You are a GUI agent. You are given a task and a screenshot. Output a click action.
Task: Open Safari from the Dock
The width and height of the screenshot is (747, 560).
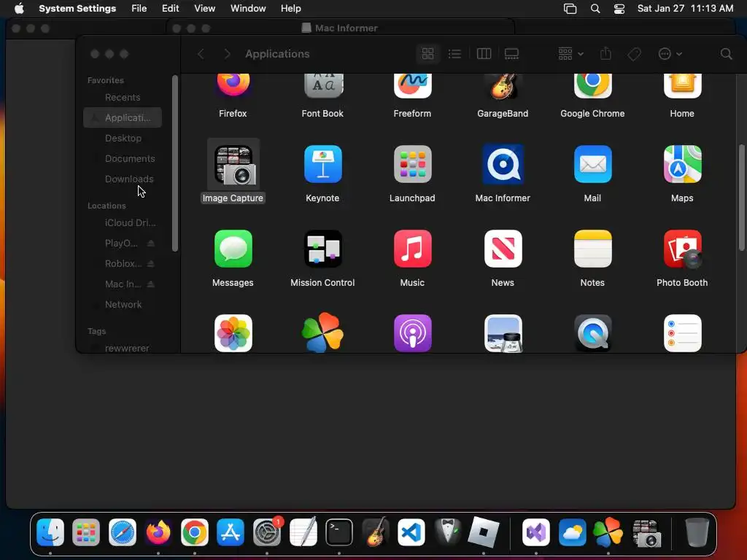pos(123,532)
